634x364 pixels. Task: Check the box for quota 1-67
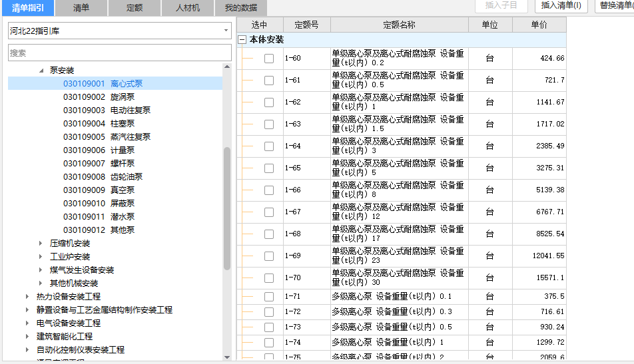[x=269, y=212]
